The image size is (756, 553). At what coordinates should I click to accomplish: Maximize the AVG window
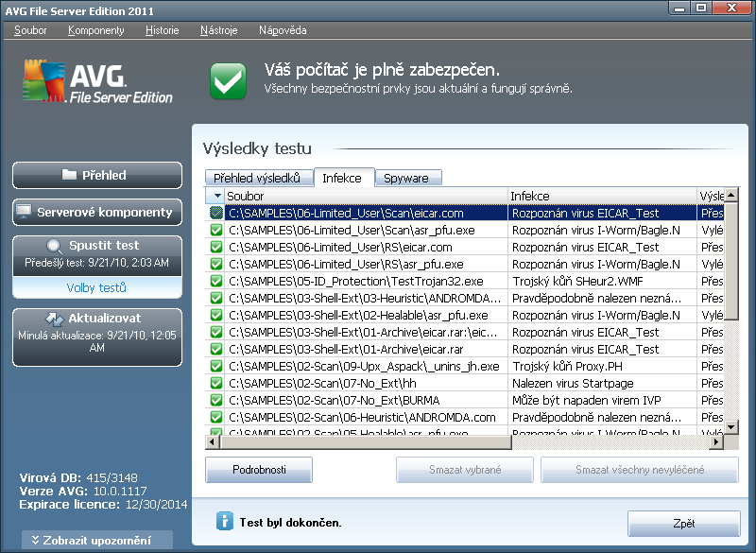(701, 8)
